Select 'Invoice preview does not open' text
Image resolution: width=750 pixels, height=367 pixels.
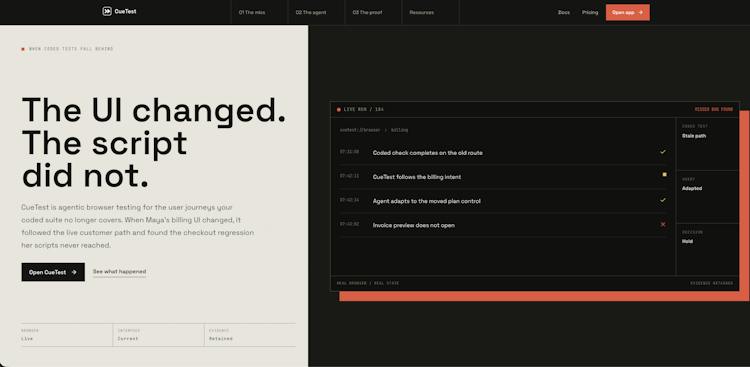[x=414, y=225]
